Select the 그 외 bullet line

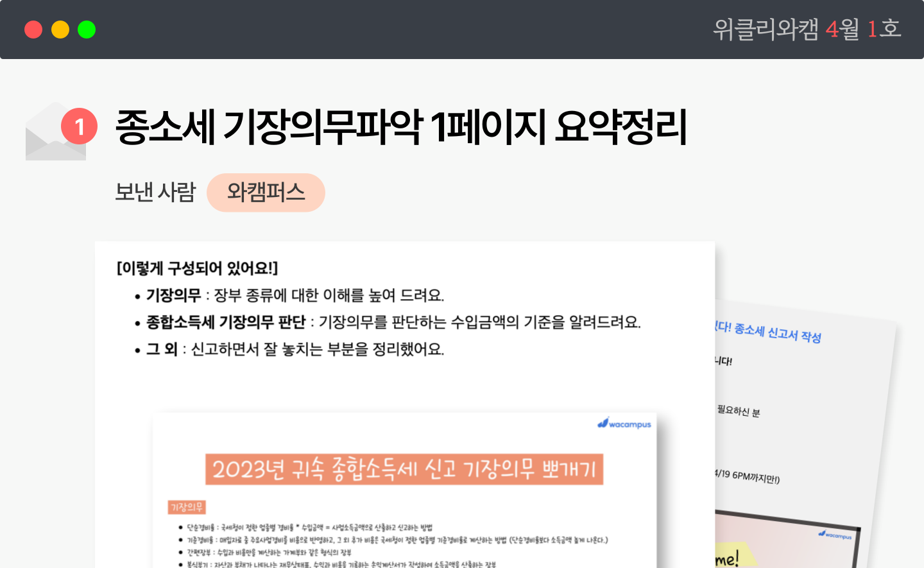pos(289,349)
